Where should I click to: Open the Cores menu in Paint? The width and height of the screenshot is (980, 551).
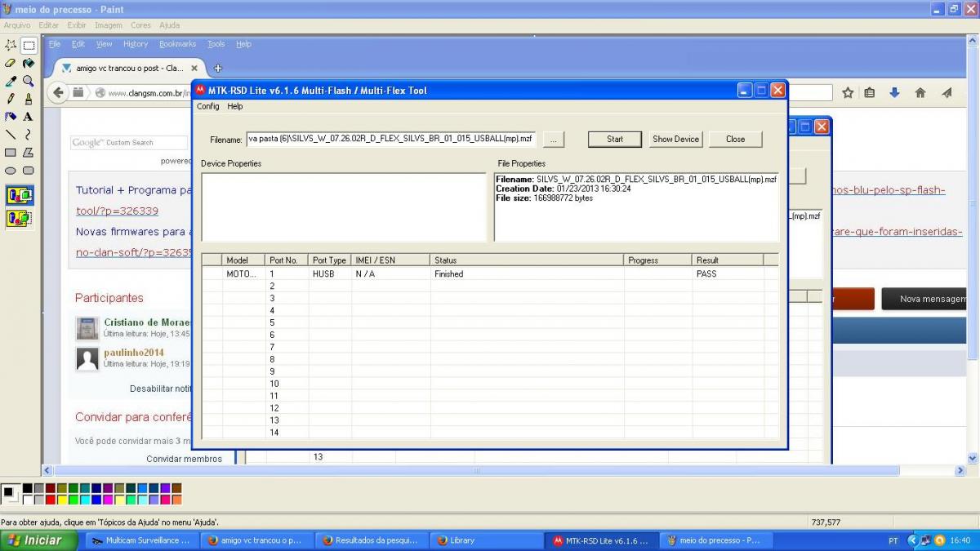point(140,25)
